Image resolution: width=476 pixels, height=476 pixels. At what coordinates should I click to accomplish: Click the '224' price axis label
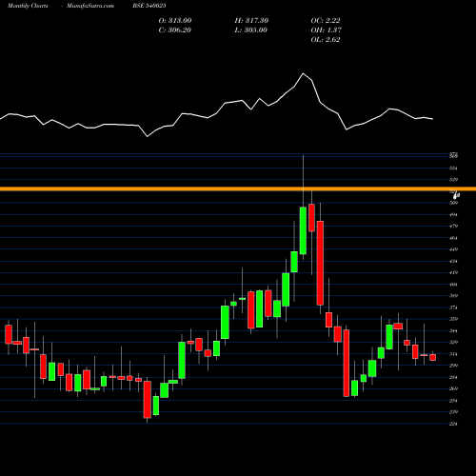click(x=453, y=424)
